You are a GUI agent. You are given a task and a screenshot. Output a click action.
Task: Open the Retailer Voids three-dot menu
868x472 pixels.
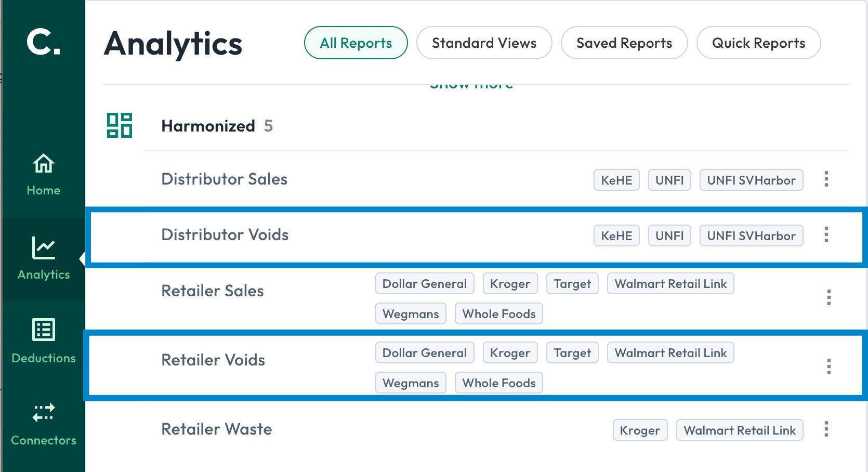(x=829, y=367)
